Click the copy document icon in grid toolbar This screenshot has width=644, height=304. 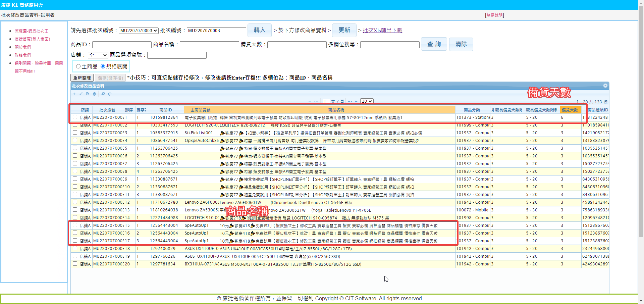click(x=88, y=94)
